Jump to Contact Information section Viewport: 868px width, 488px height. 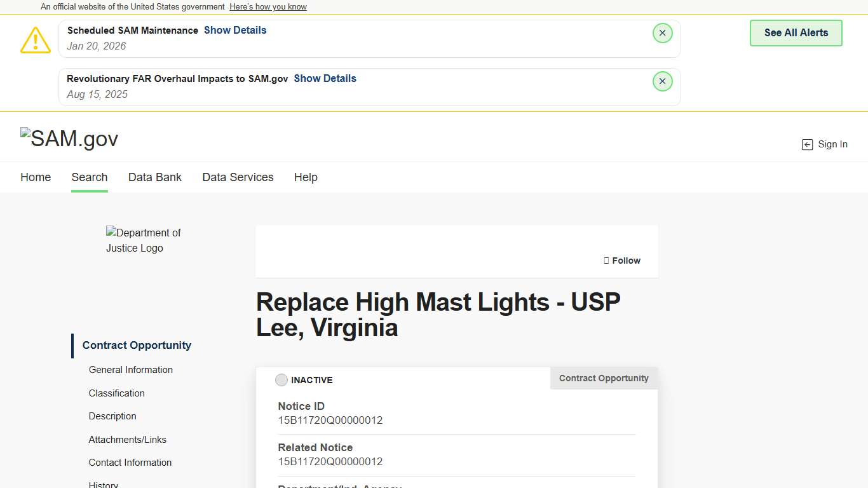coord(130,463)
